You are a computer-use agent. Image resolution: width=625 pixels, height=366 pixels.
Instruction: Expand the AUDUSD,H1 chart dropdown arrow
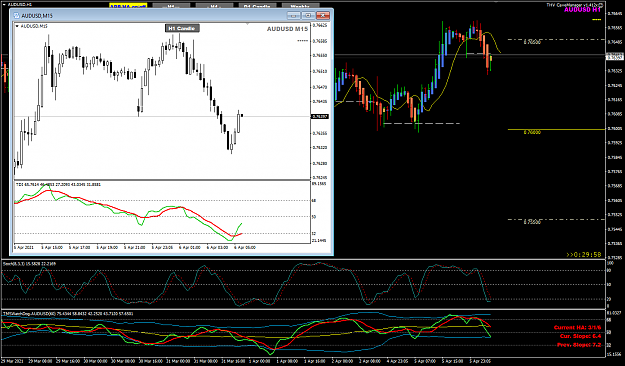[4, 4]
